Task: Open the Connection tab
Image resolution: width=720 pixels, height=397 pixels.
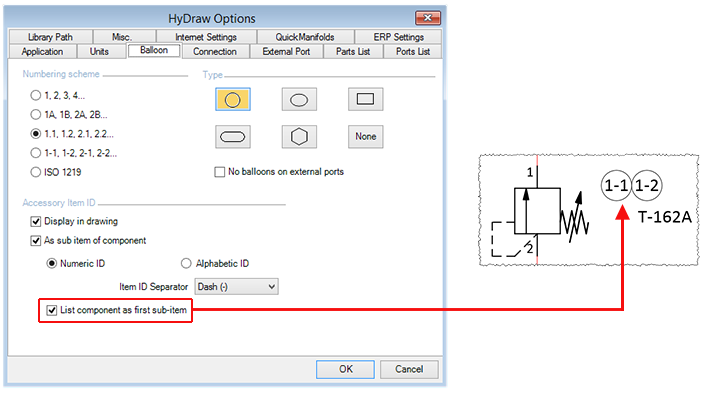Action: (x=215, y=51)
